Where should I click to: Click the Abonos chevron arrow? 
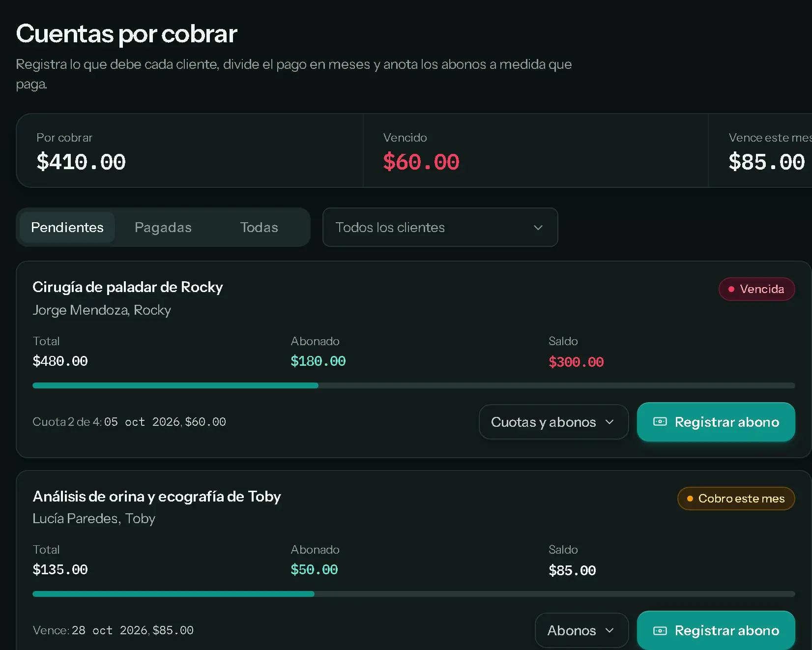tap(609, 630)
